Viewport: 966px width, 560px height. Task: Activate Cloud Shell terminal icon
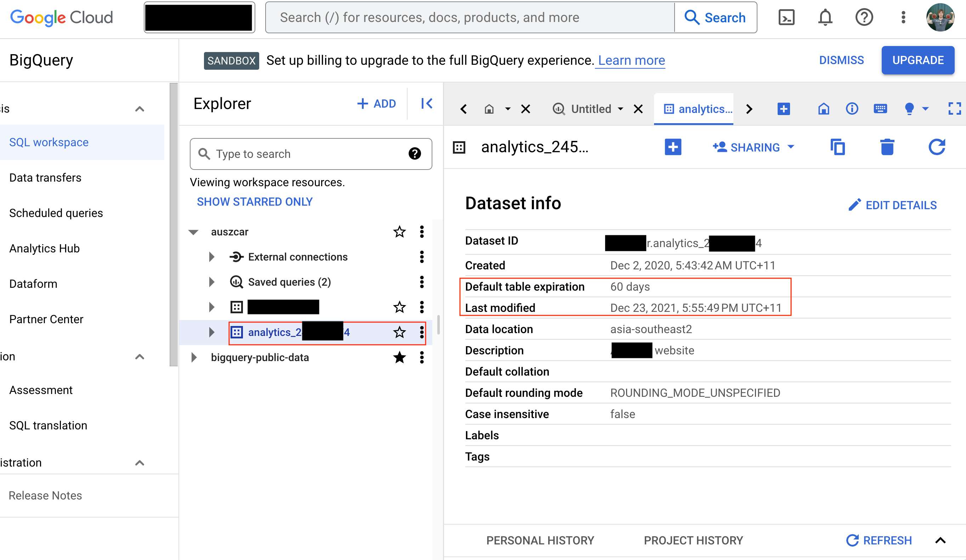click(786, 18)
